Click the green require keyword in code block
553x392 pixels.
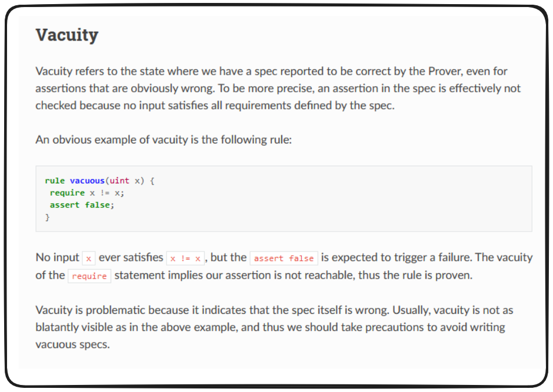[66, 193]
